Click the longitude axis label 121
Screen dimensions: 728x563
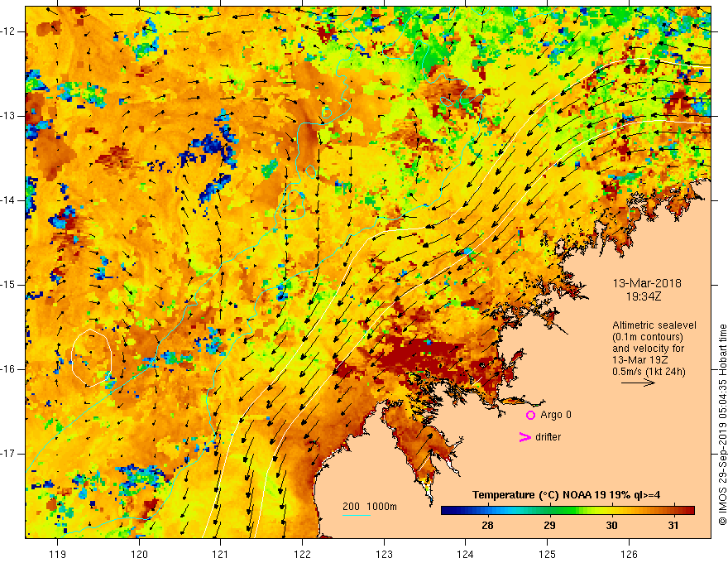[221, 554]
